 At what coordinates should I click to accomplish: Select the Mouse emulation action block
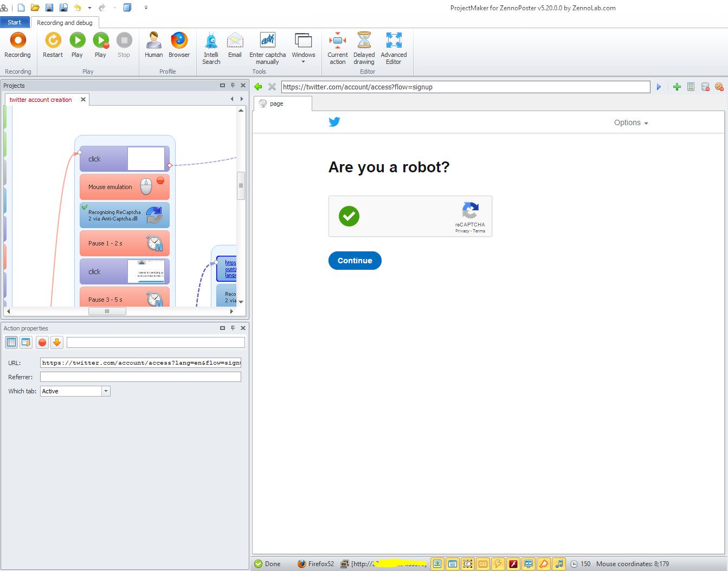pyautogui.click(x=125, y=187)
